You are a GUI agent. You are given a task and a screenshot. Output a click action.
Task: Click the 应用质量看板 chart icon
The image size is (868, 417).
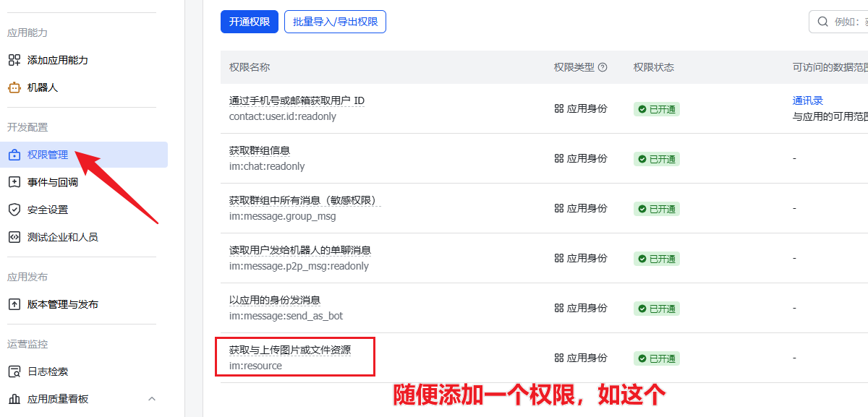coord(14,399)
